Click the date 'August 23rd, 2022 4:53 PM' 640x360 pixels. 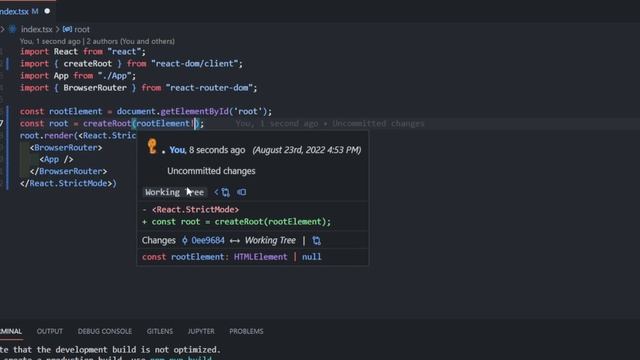pyautogui.click(x=307, y=150)
